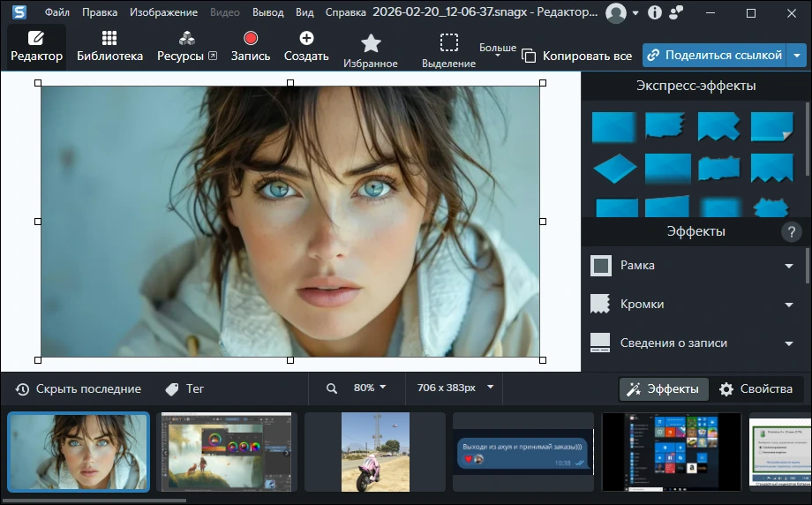Viewport: 812px width, 505px height.
Task: Open the user account avatar menu
Action: (621, 12)
